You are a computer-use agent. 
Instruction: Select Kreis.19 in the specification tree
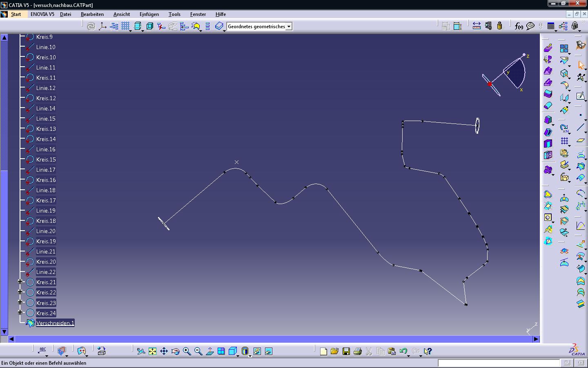coord(46,241)
